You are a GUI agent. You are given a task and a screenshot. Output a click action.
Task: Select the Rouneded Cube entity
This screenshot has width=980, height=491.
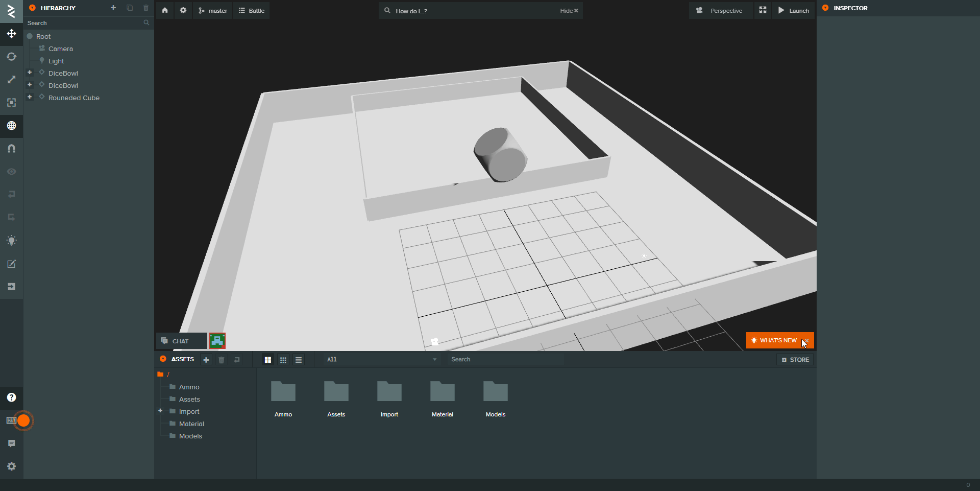tap(74, 98)
